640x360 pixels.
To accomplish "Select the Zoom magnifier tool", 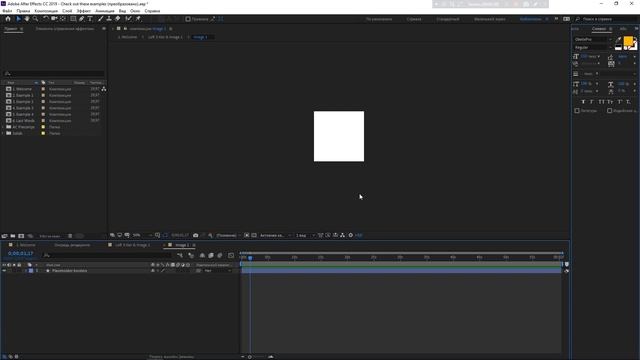I will pyautogui.click(x=36, y=19).
